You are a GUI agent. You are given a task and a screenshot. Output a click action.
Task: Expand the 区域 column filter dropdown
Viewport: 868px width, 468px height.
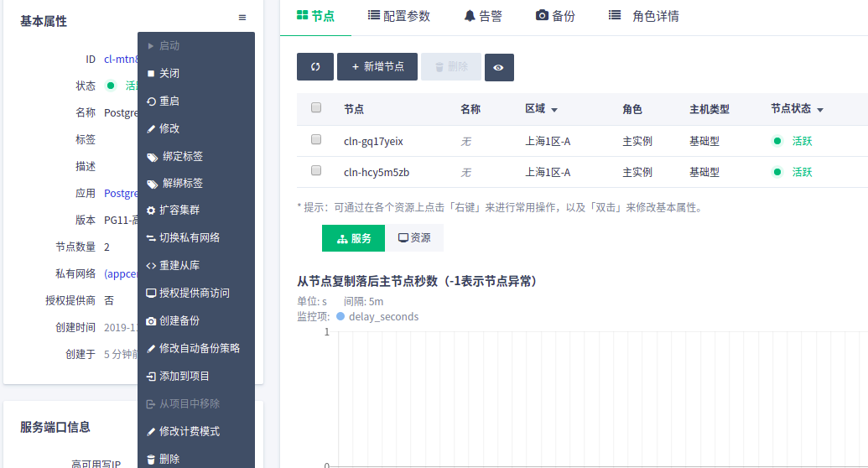click(554, 110)
